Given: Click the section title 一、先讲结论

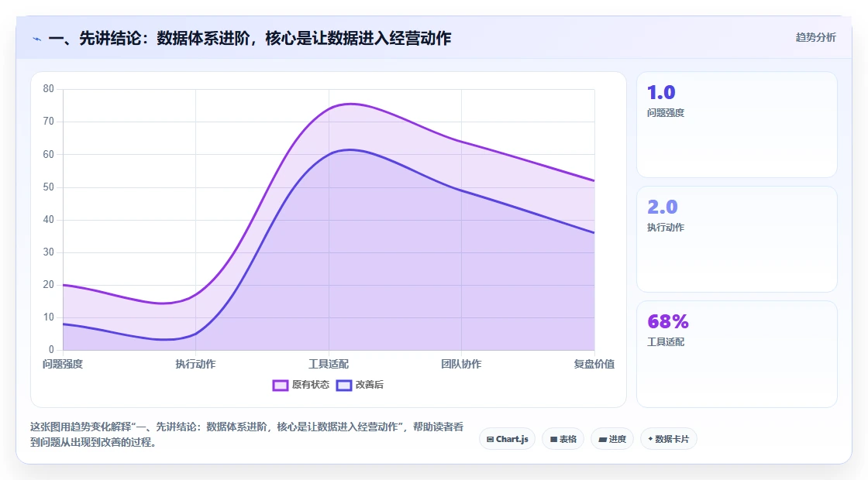Looking at the screenshot, I should click(x=250, y=38).
